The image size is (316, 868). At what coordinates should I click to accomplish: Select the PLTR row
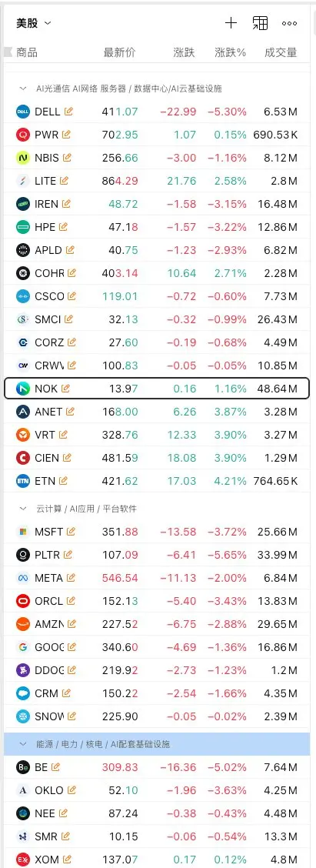click(157, 555)
